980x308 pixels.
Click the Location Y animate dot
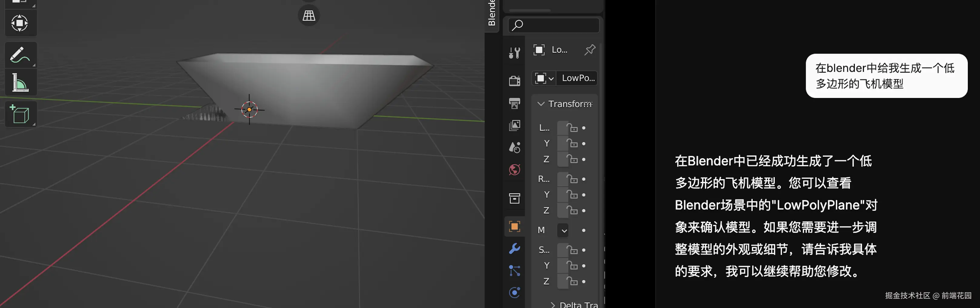coord(584,143)
